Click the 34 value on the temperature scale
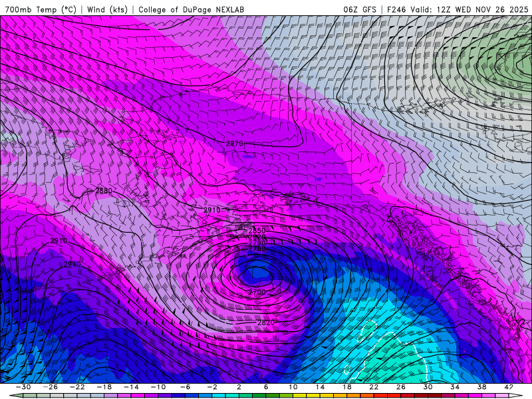This screenshot has height=399, width=532. click(455, 387)
